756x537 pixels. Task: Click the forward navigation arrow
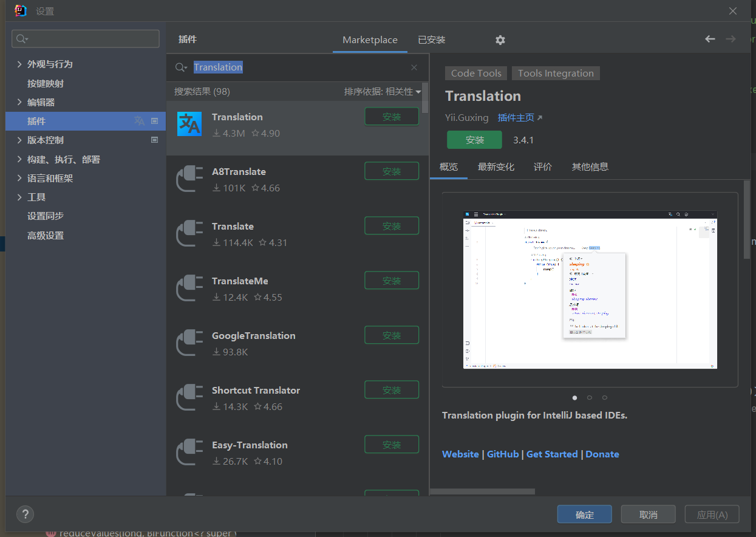[730, 39]
